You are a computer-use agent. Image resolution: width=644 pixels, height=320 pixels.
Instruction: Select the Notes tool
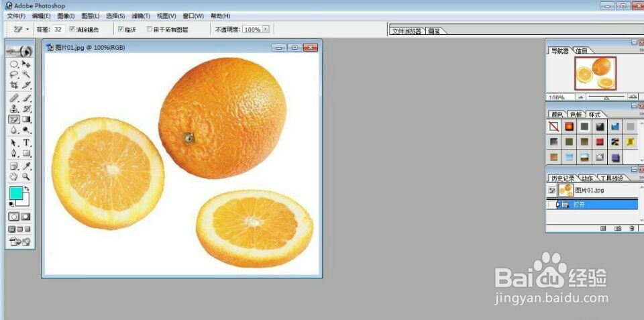pos(14,166)
